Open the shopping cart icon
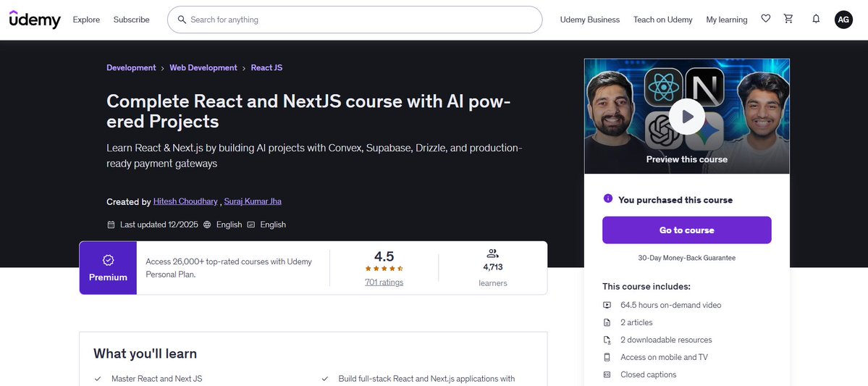The height and width of the screenshot is (386, 868). point(788,19)
